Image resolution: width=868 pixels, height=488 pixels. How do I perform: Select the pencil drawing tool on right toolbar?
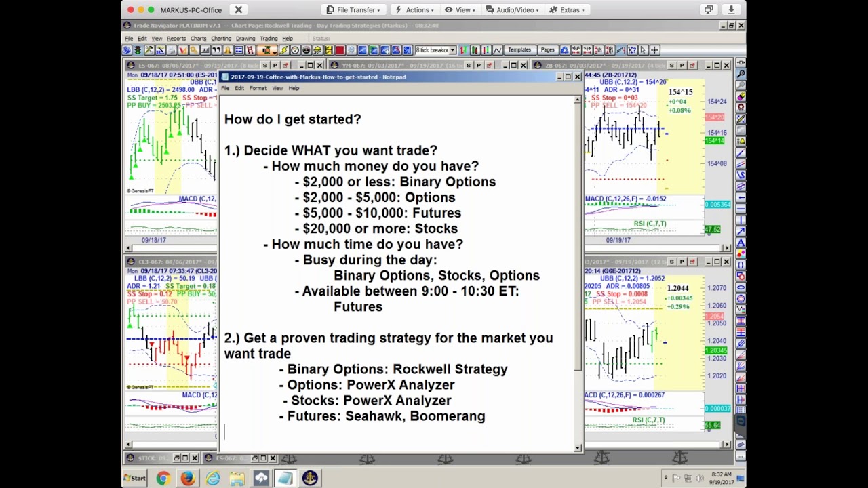[x=741, y=118]
